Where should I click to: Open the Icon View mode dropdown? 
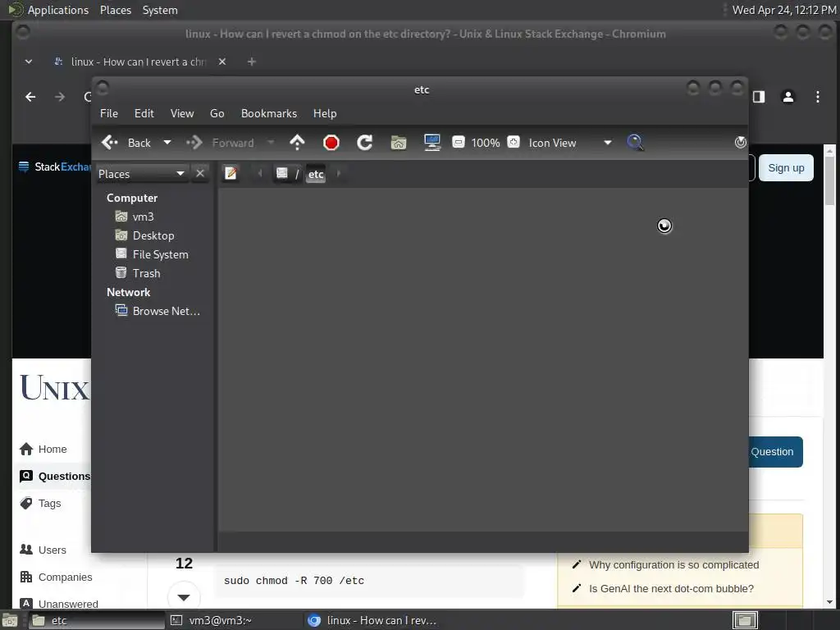point(570,143)
